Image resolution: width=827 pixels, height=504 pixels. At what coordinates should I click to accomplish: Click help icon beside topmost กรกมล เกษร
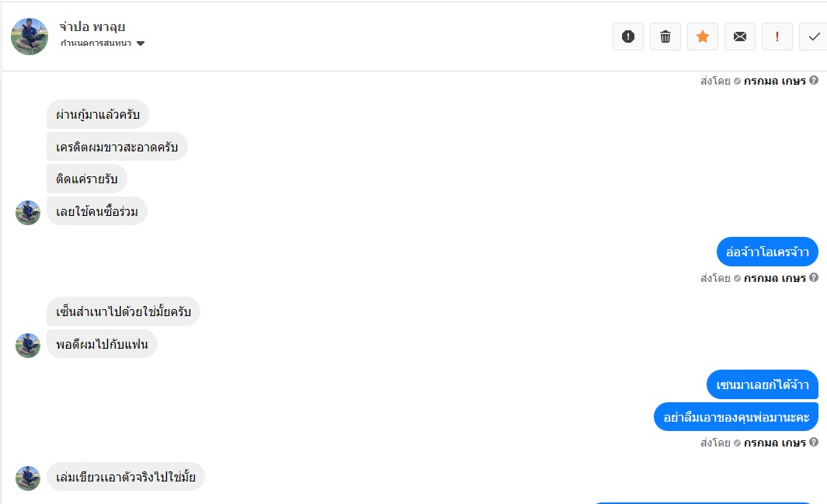point(814,80)
